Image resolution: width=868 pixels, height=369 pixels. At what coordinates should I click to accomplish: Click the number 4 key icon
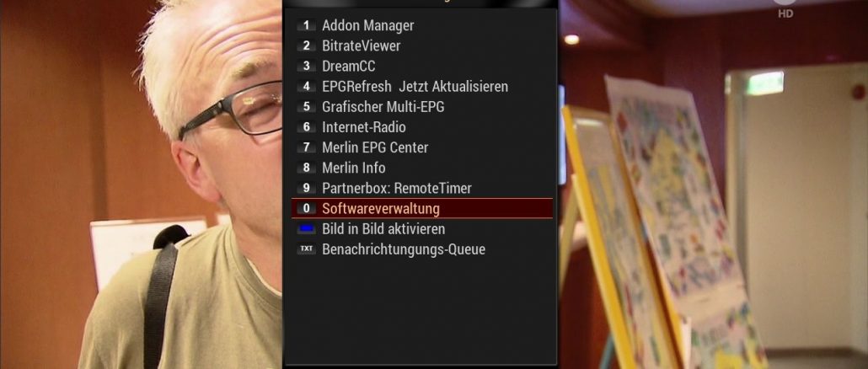306,87
